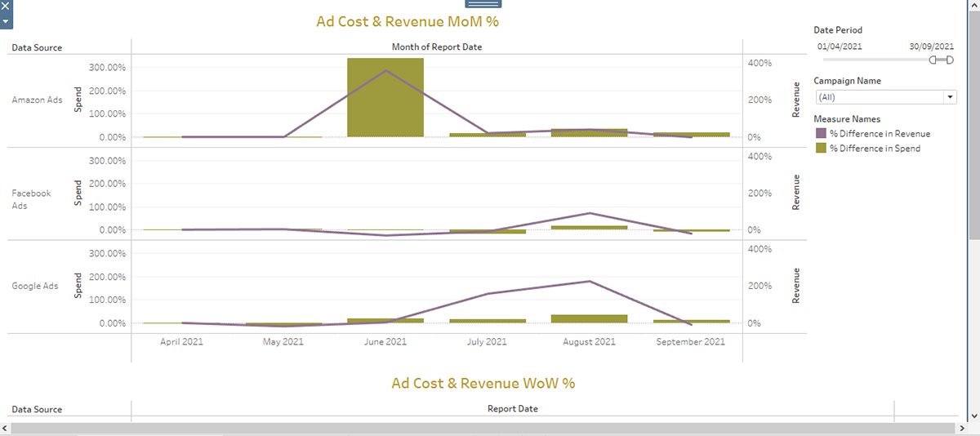
Task: Select the % Difference in Revenue purple swatch
Action: click(x=820, y=133)
